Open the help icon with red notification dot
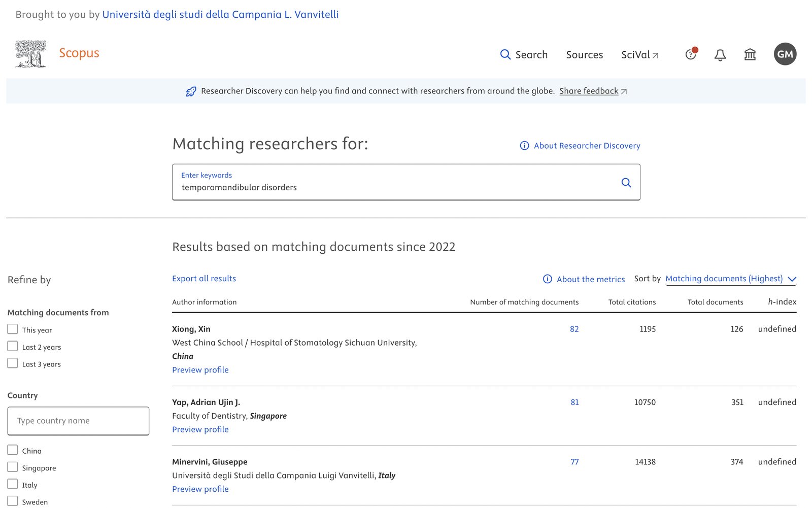The image size is (812, 508). pos(691,54)
